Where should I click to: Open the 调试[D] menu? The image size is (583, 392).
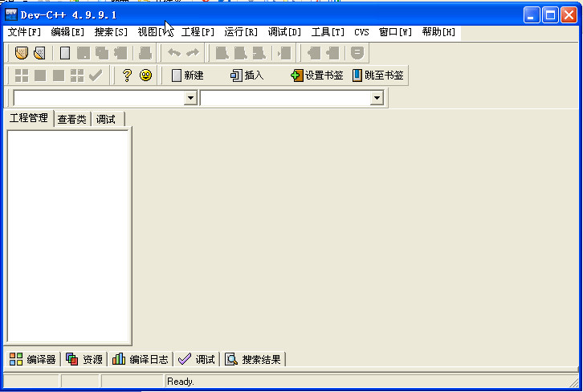point(284,32)
